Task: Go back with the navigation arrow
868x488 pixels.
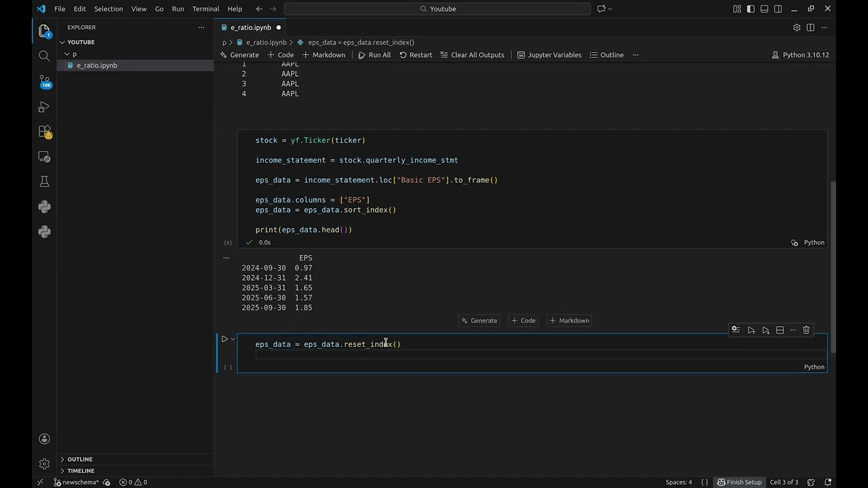Action: coord(259,9)
